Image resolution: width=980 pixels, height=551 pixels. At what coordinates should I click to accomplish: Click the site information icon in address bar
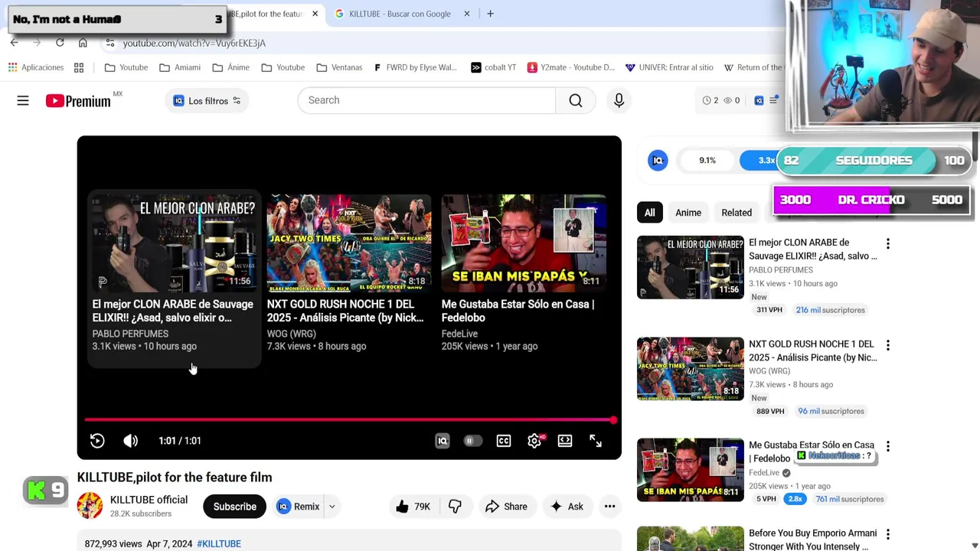click(110, 43)
